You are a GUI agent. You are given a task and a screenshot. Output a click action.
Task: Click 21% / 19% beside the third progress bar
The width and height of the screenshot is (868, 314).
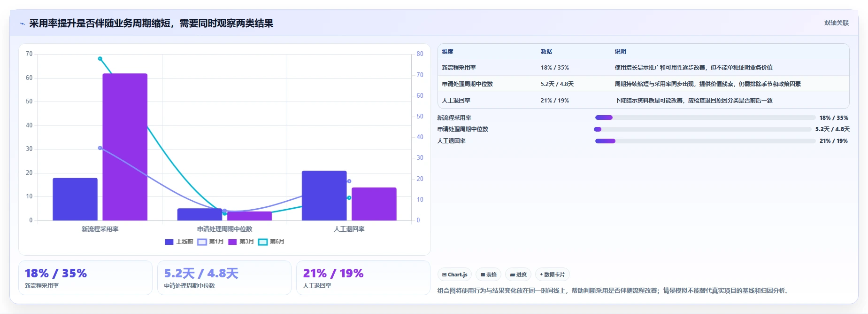click(x=834, y=141)
